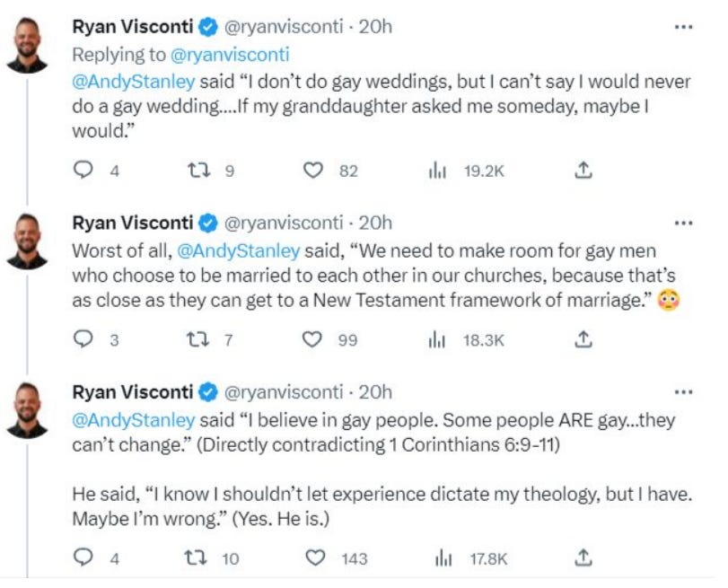Share the 1 Corinthians tweet
The height and width of the screenshot is (588, 728).
point(583,557)
